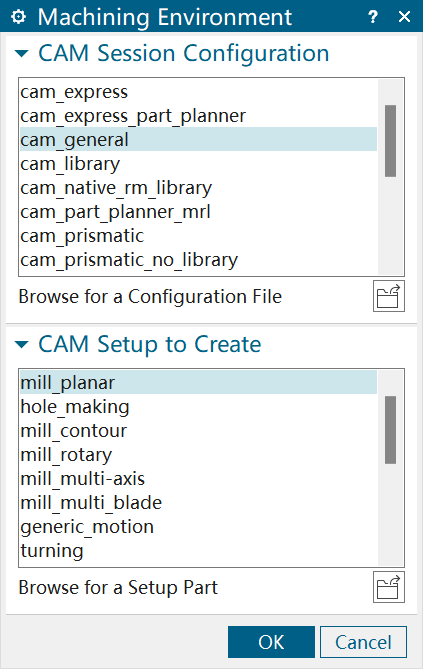Image resolution: width=423 pixels, height=669 pixels.
Task: Click the setup list scrollbar thumb
Action: pos(390,430)
